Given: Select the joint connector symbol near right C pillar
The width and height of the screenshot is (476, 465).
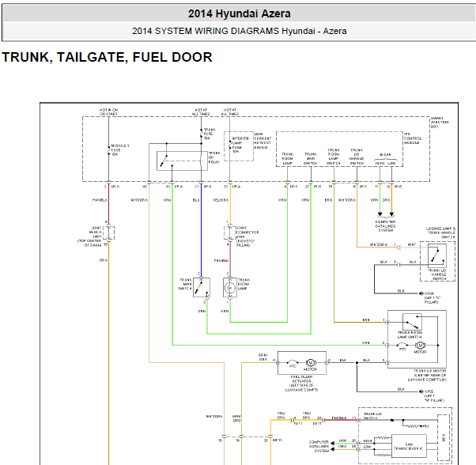Looking at the screenshot, I should pyautogui.click(x=230, y=233).
